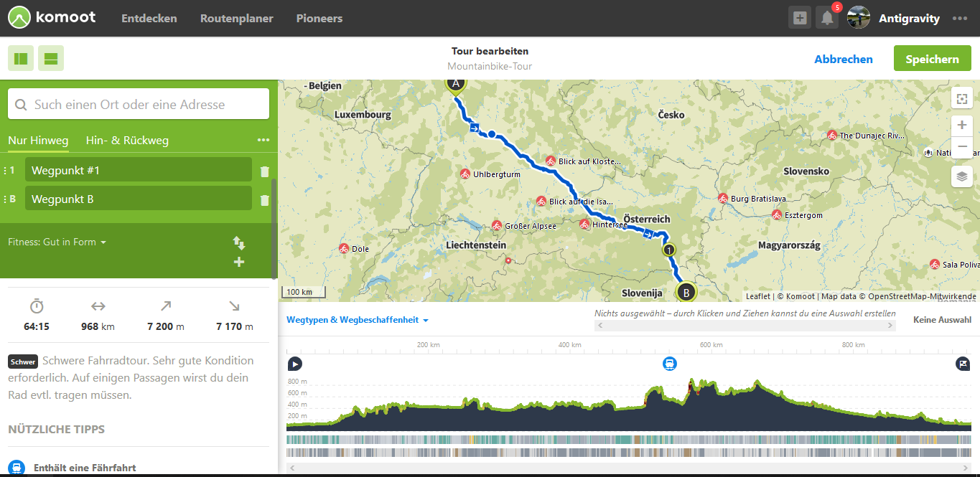Open the notifications bell

pos(827,19)
